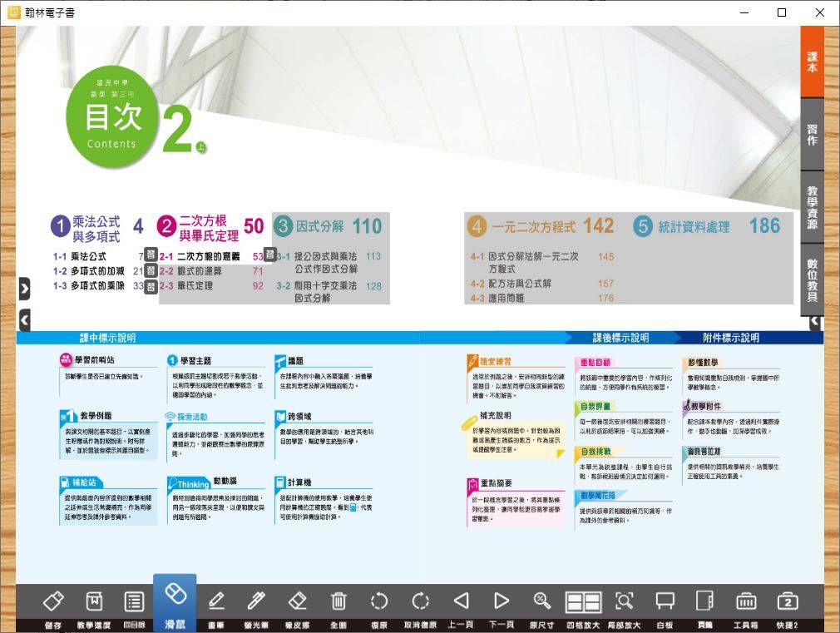The height and width of the screenshot is (633, 840).
Task: Switch to the 習作 side tab
Action: [813, 135]
